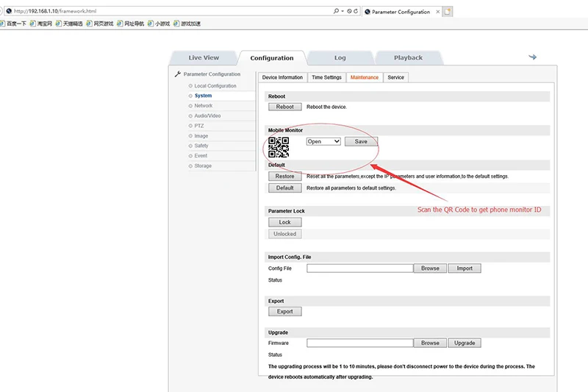Click the Reboot section heading

pos(277,96)
